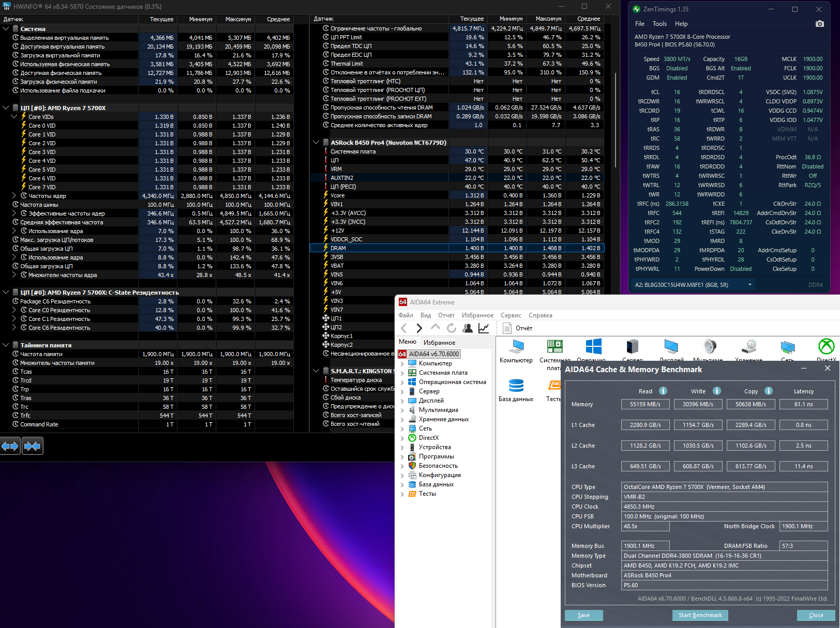Collapse the ЦП [#0]: AMD Ryzen 7 5700X group
The image size is (840, 628).
6,108
